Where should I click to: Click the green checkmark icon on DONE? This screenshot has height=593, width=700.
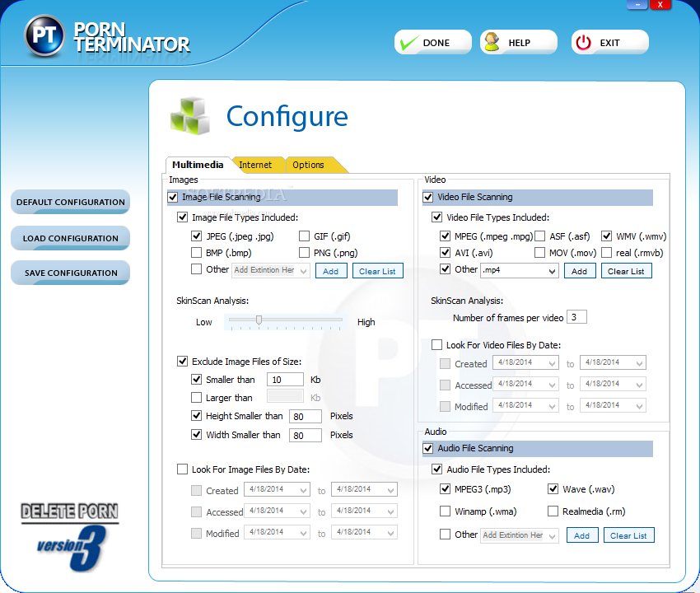[409, 43]
